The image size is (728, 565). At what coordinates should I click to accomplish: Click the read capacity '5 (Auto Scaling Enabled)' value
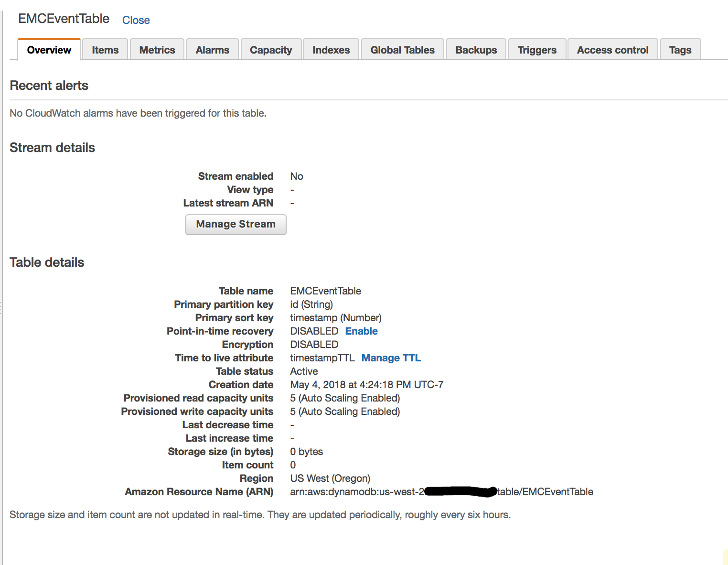pyautogui.click(x=345, y=398)
